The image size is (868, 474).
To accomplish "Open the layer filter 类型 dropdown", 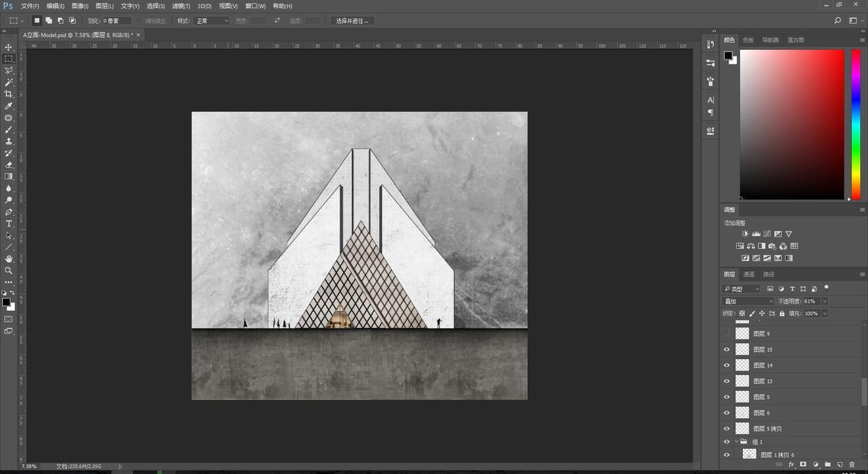I will coord(741,289).
